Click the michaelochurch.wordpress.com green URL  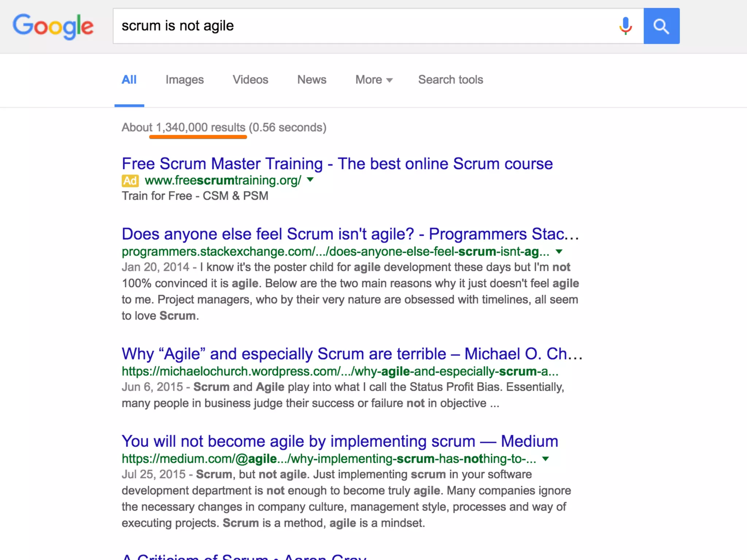coord(340,371)
